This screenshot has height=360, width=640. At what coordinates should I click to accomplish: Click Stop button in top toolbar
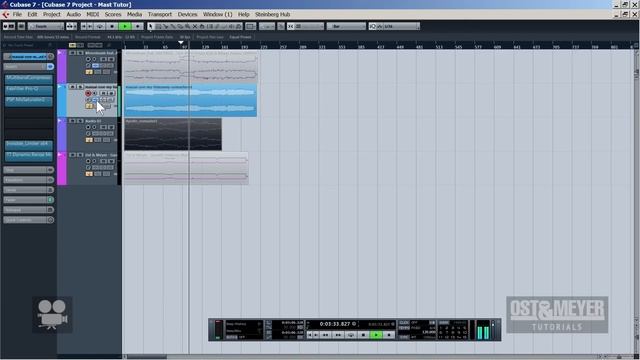click(x=112, y=27)
